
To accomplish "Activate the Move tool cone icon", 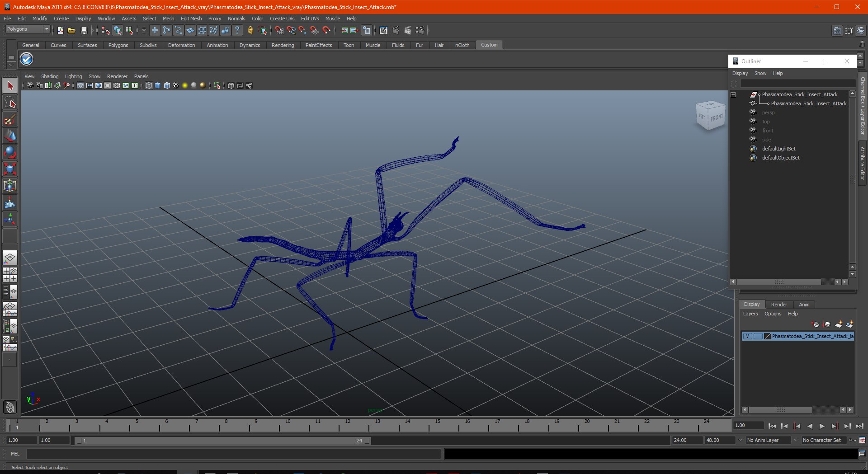I will click(x=10, y=136).
